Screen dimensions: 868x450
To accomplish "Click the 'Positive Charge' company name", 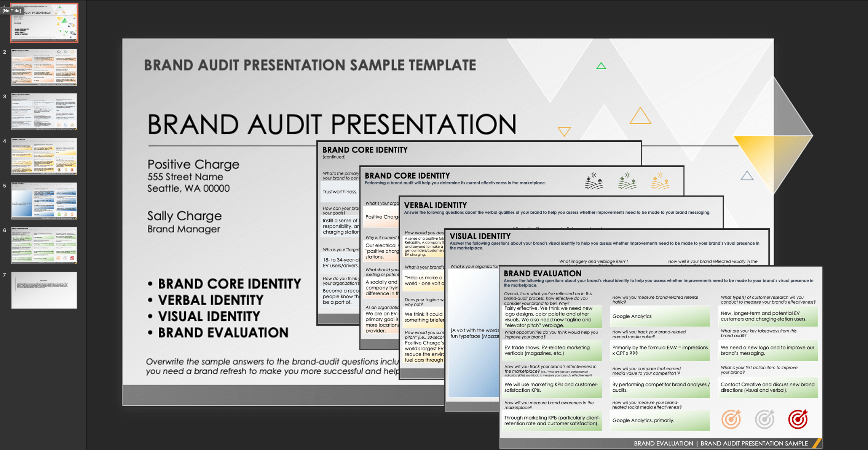I will point(193,164).
